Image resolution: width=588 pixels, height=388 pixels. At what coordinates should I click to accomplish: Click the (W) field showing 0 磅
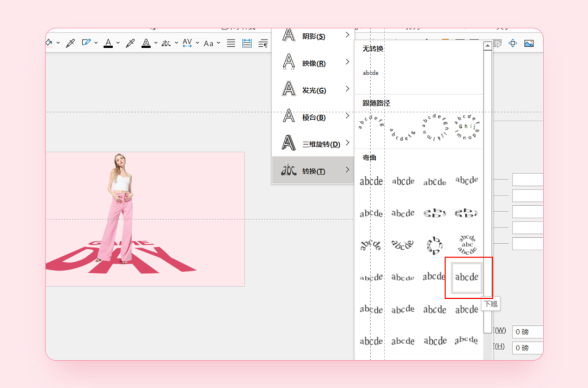[528, 332]
